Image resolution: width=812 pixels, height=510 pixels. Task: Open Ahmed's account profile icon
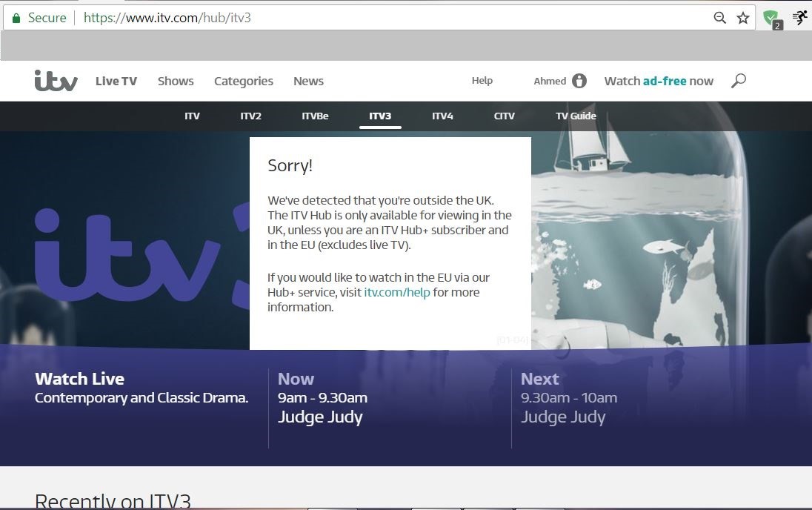tap(579, 81)
